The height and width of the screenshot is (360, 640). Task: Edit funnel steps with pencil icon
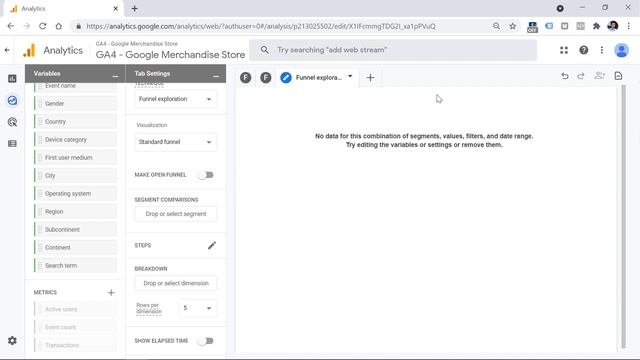click(x=212, y=245)
